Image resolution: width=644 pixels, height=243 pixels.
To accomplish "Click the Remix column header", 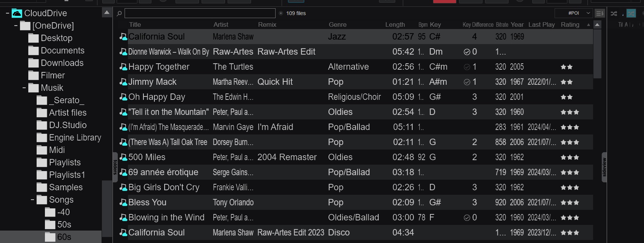I will pos(267,24).
